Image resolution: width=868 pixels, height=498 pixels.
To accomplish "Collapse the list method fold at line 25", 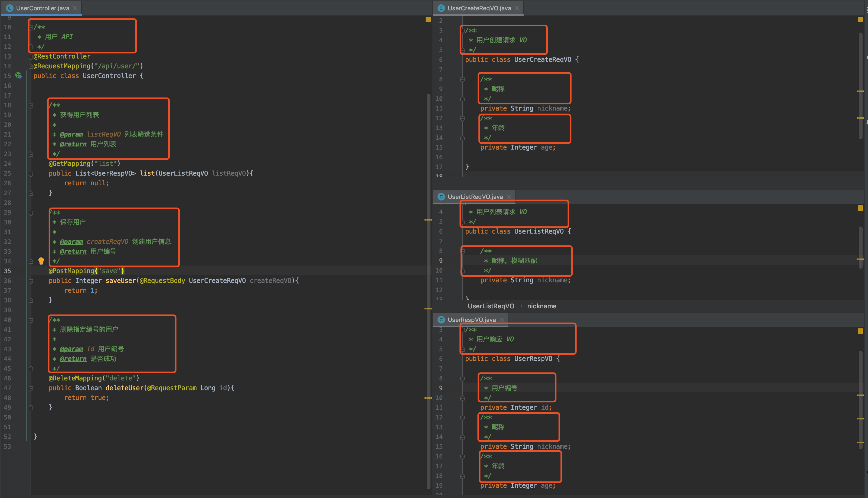I will (31, 173).
